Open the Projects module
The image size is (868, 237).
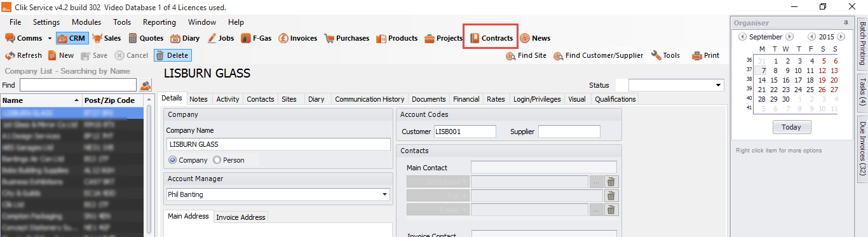click(x=444, y=38)
